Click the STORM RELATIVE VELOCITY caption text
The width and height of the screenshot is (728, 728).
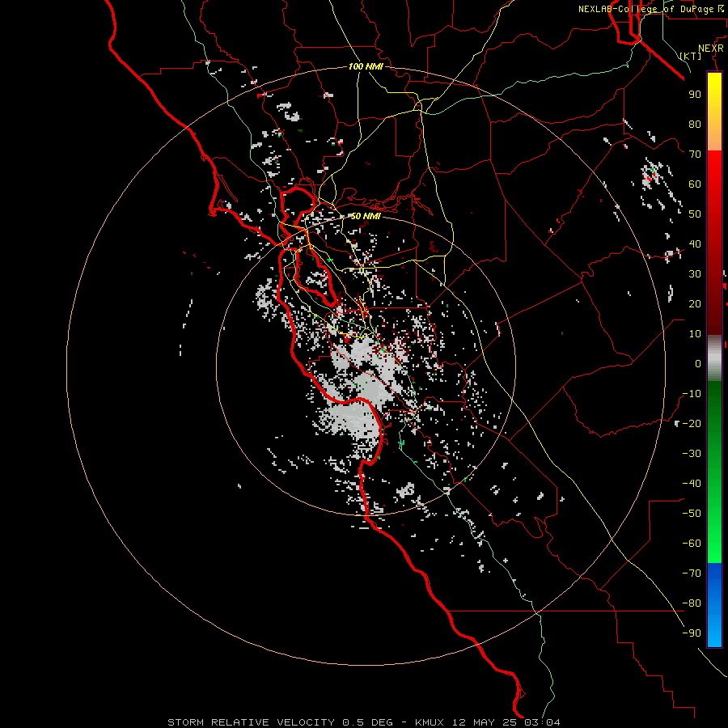point(251,722)
